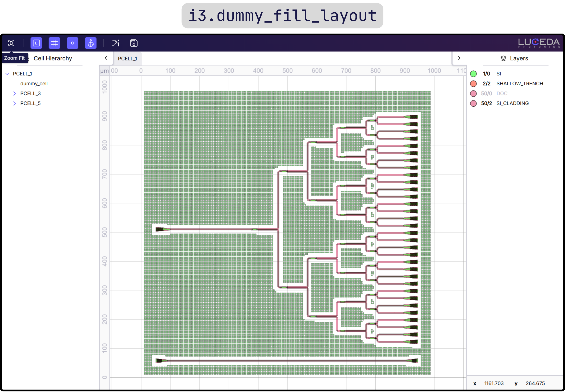Expand the PCELL_5 tree item
565x392 pixels.
(x=15, y=103)
